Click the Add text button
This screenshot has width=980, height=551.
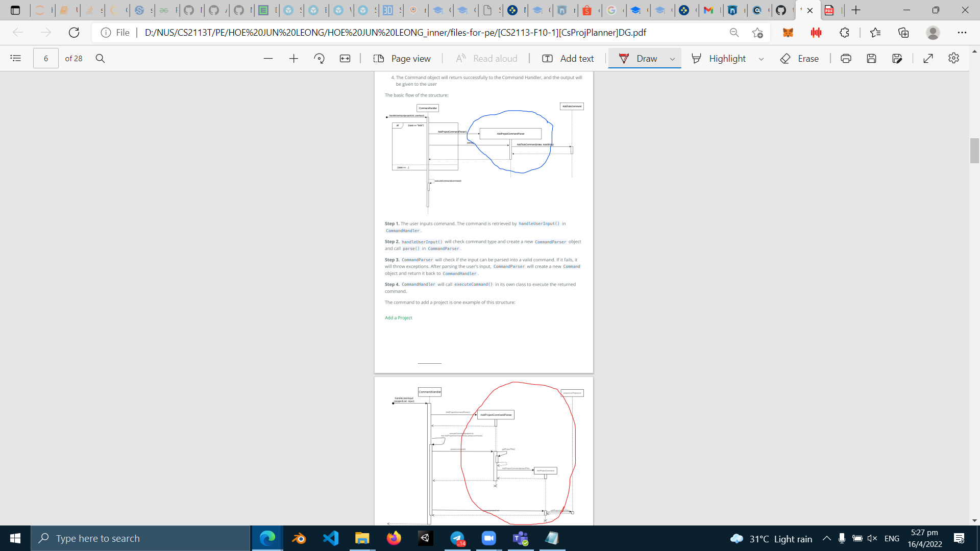pyautogui.click(x=568, y=59)
